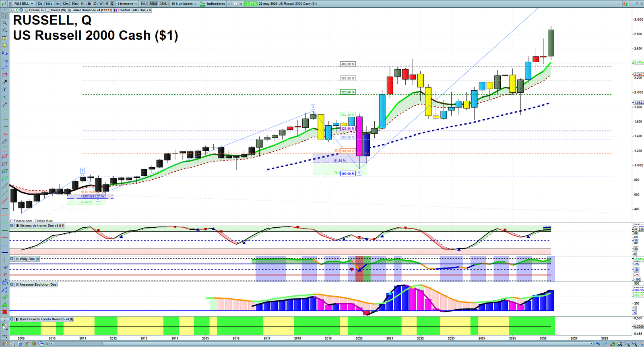
Task: Select the magnifier zoom tool
Action: [x=4, y=23]
